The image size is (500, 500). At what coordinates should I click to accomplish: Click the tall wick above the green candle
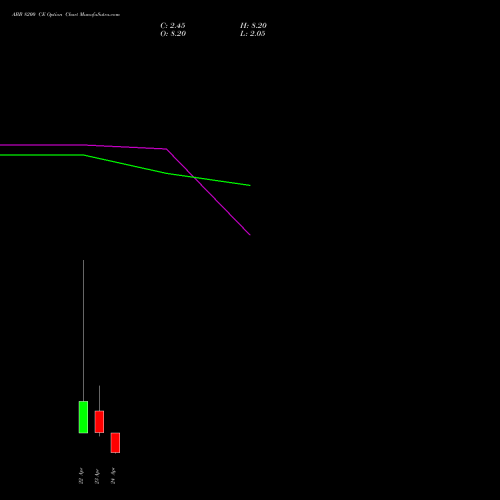point(83,330)
